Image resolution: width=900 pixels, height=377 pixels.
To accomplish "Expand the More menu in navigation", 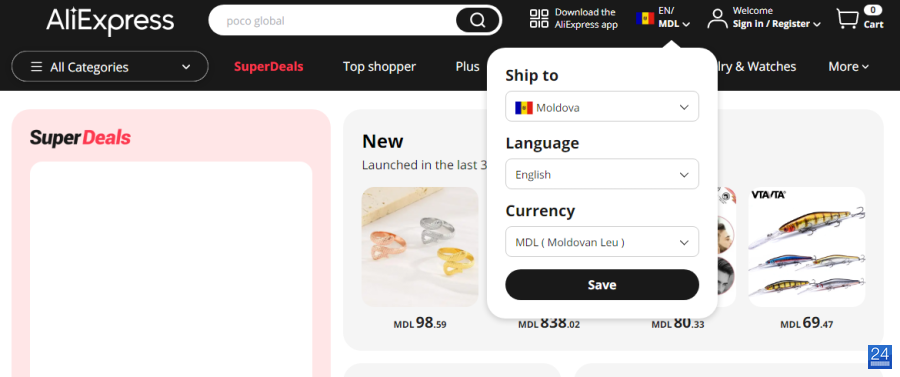I will point(848,67).
